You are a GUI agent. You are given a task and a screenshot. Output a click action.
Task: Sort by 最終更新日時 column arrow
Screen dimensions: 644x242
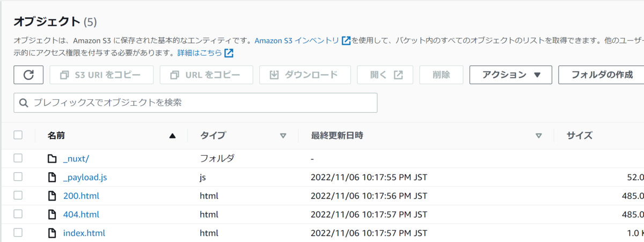tap(539, 136)
